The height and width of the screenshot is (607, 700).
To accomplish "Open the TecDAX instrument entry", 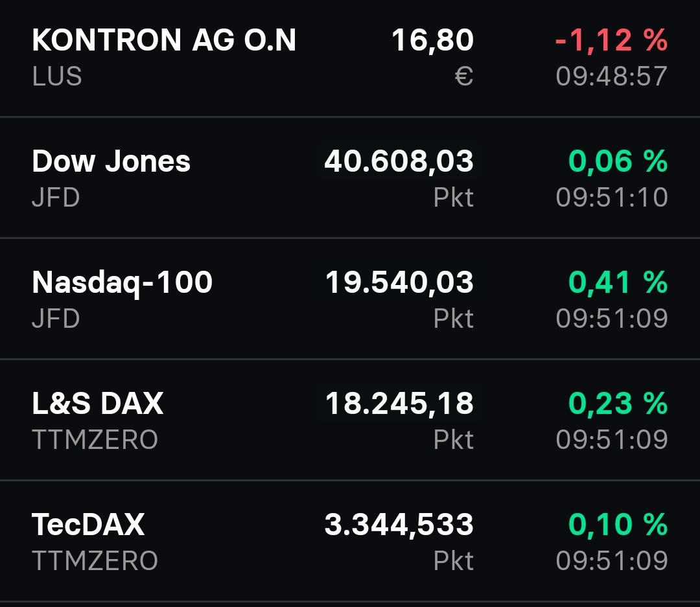I will (x=89, y=525).
